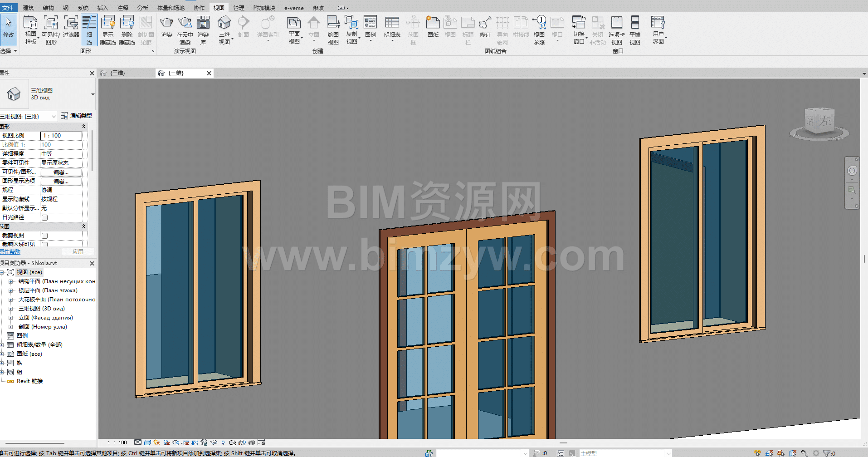Collapse the 范围 properties group
The width and height of the screenshot is (868, 457).
click(83, 226)
